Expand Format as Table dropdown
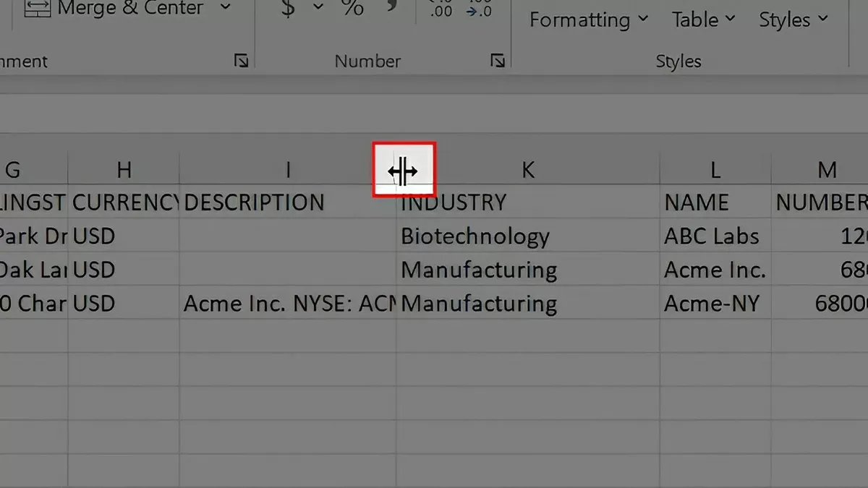 (x=704, y=20)
